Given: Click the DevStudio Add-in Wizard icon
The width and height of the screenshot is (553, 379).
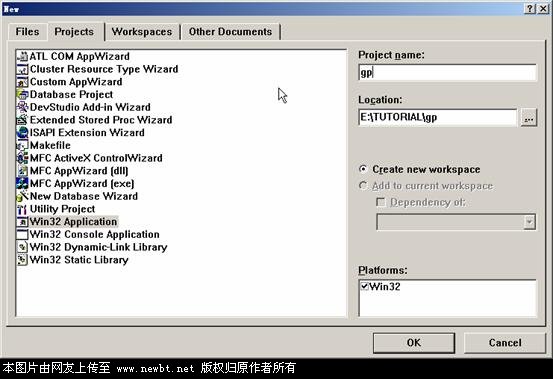Looking at the screenshot, I should click(22, 107).
